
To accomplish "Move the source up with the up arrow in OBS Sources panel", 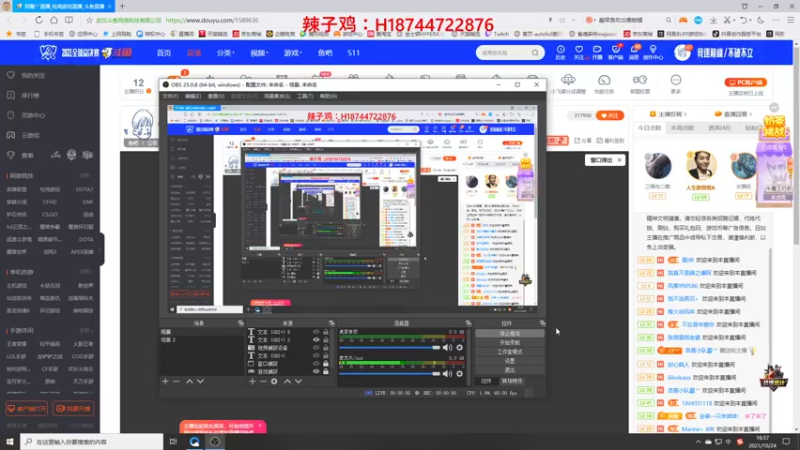I will point(287,381).
